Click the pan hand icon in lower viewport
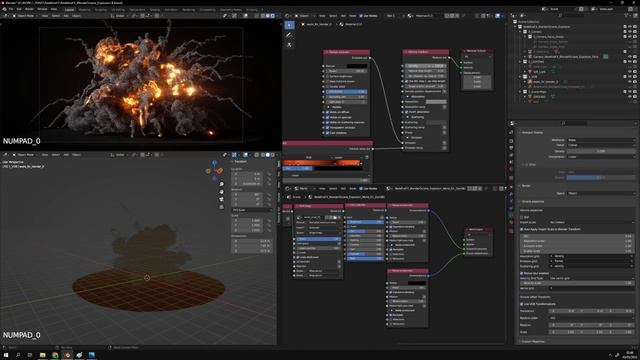 click(x=221, y=191)
